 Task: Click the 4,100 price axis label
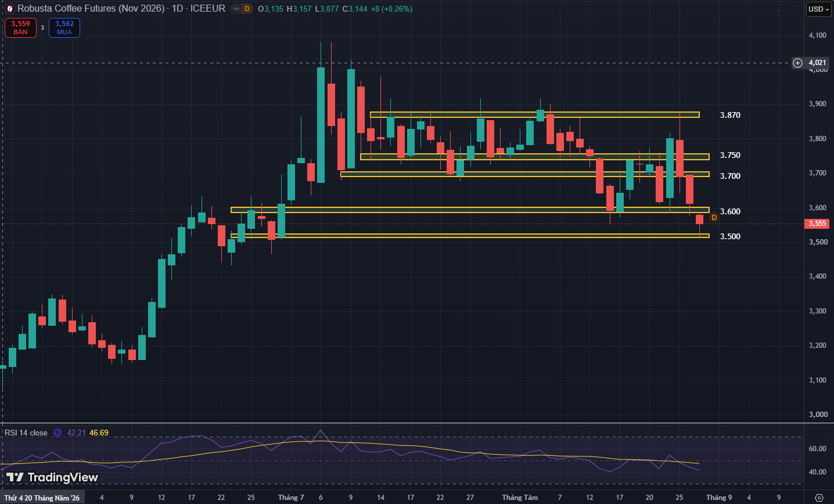pyautogui.click(x=817, y=35)
